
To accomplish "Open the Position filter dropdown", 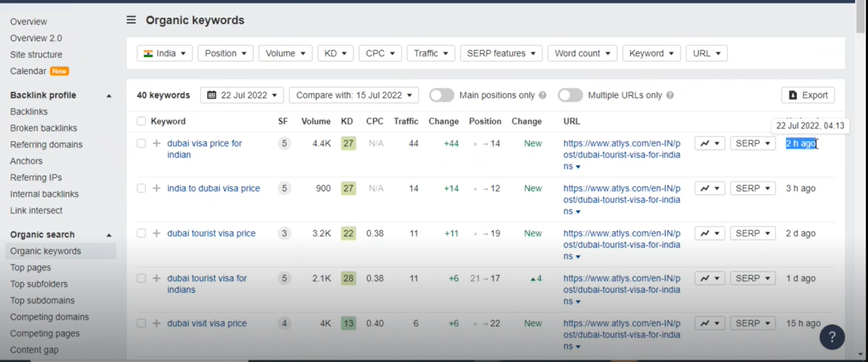I will tap(226, 53).
